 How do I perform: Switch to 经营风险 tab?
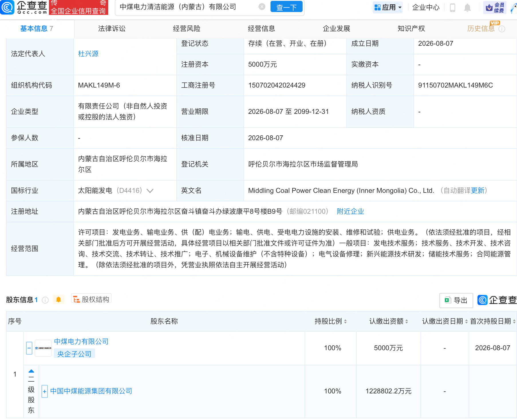pos(187,29)
